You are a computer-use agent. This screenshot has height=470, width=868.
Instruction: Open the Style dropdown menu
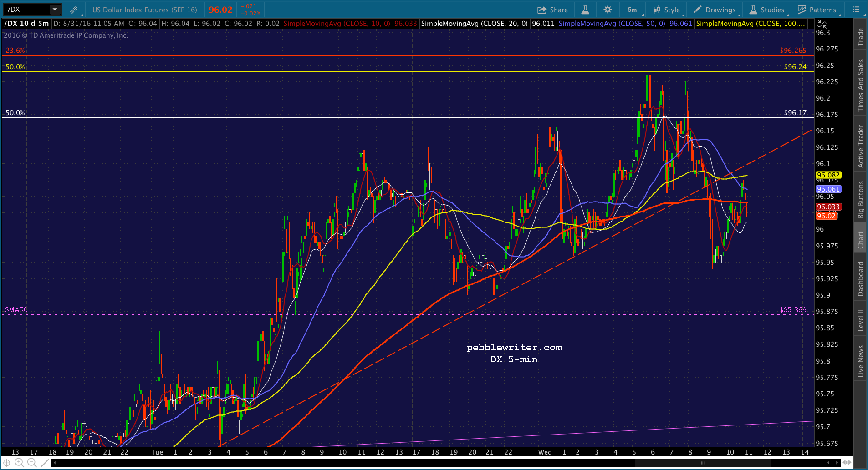[x=666, y=10]
